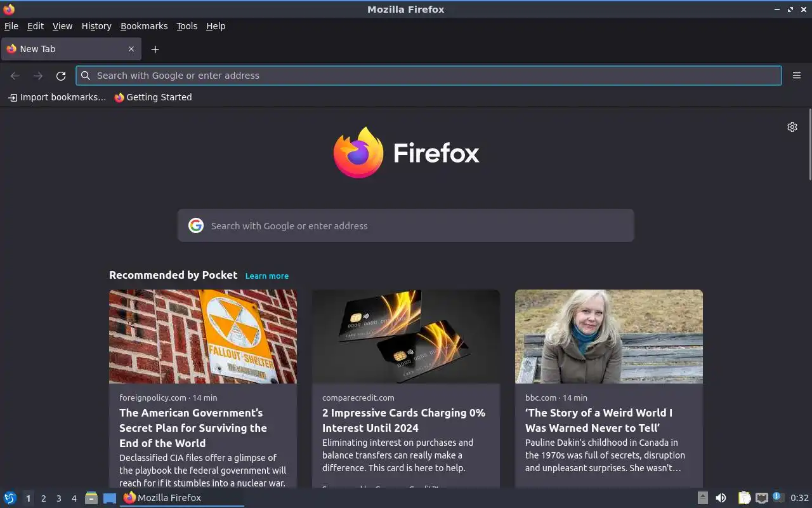812x508 pixels.
Task: Open a new tab with plus button
Action: [155, 49]
